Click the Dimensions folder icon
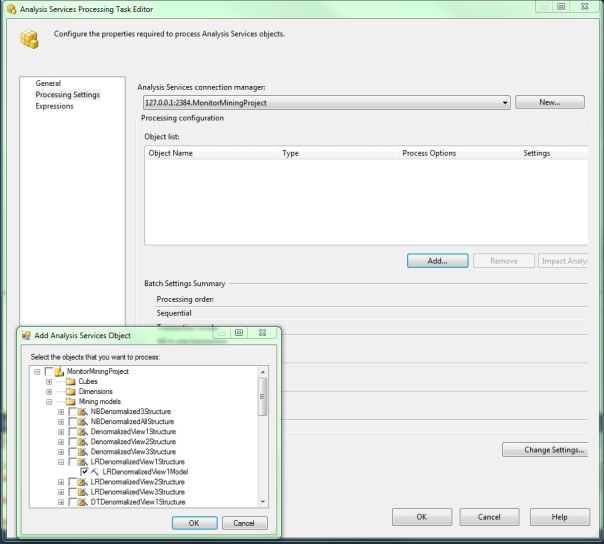Image resolution: width=604 pixels, height=544 pixels. click(x=70, y=391)
